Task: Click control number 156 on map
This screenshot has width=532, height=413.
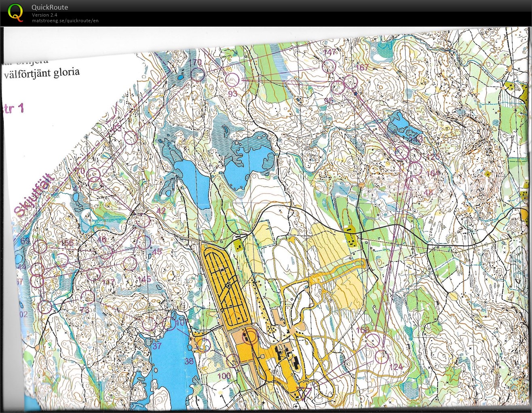Action: tap(67, 243)
